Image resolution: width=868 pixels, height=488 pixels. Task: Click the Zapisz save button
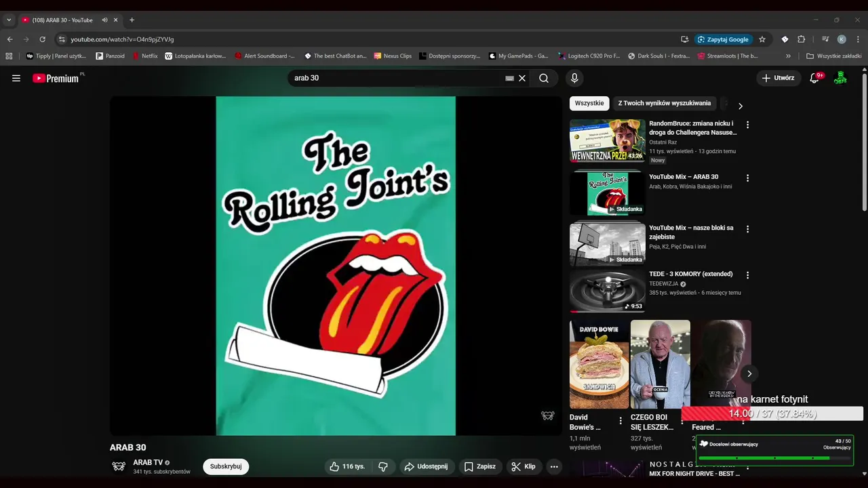(x=480, y=466)
